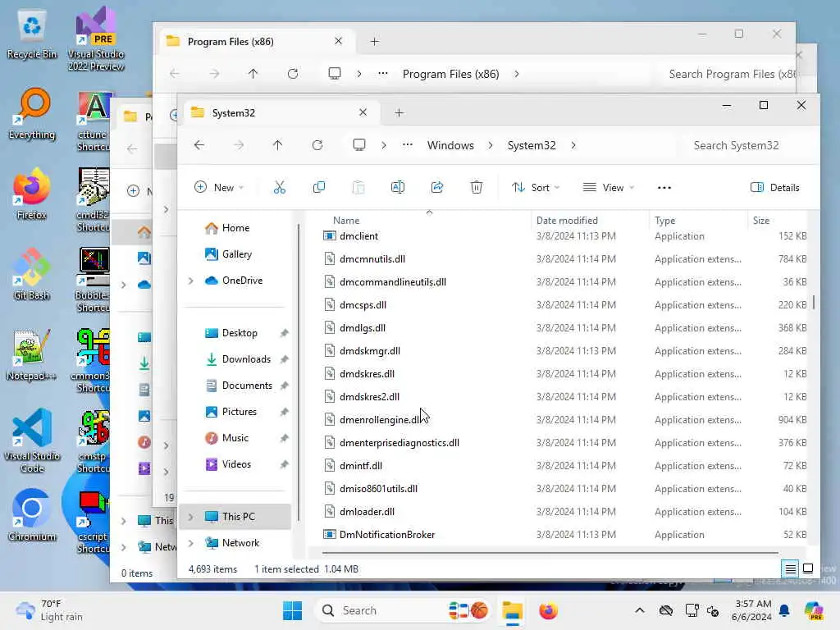Switch to details list view in status bar
The width and height of the screenshot is (840, 630).
(790, 568)
